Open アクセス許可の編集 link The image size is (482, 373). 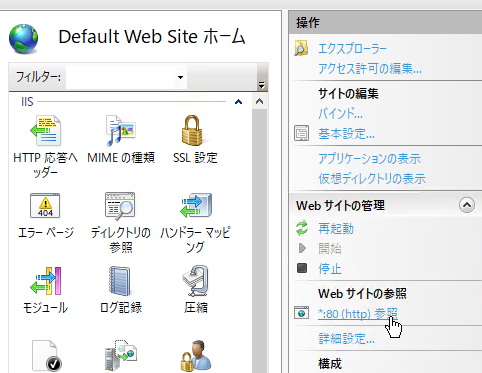point(370,69)
